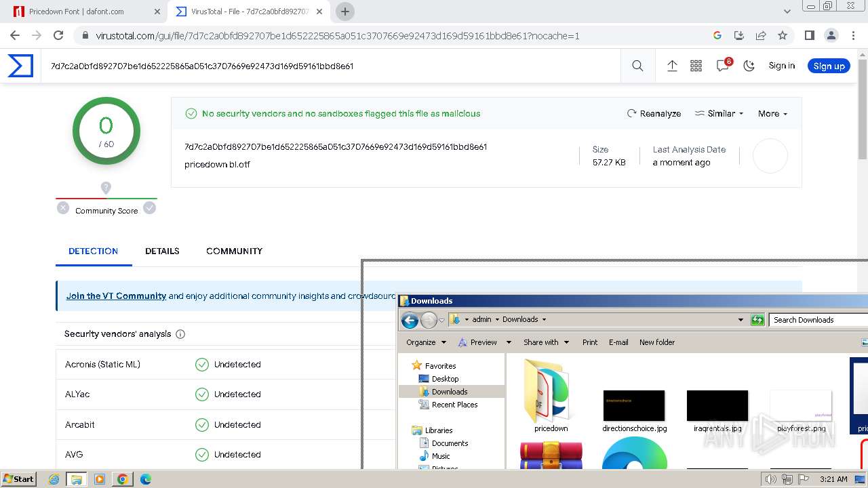868x488 pixels.
Task: Open Join the VT Community link
Action: 116,296
